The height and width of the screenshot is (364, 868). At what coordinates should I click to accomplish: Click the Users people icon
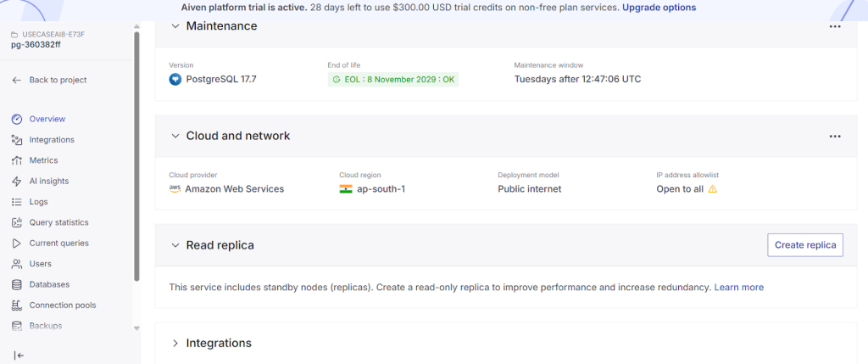[x=16, y=264]
